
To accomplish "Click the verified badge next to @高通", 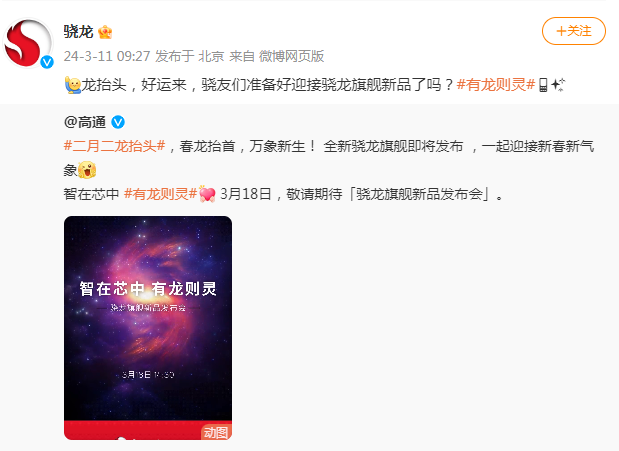I will [x=118, y=122].
